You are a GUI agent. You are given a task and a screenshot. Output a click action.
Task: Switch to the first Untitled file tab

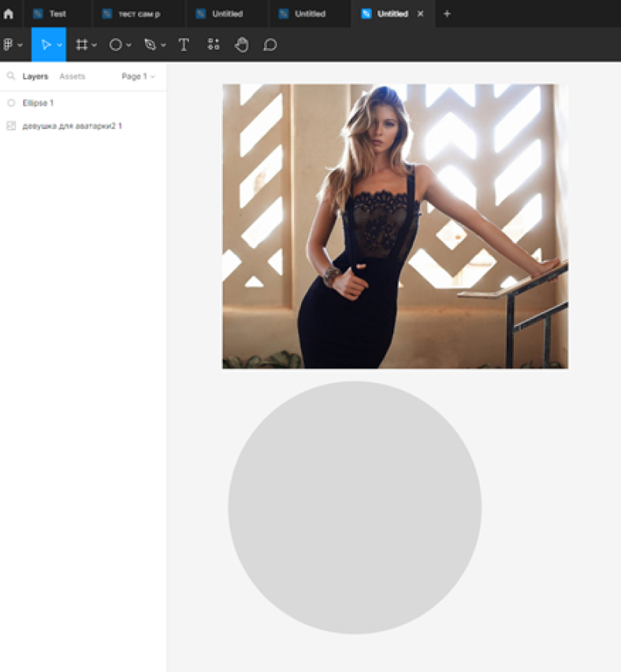pos(228,13)
